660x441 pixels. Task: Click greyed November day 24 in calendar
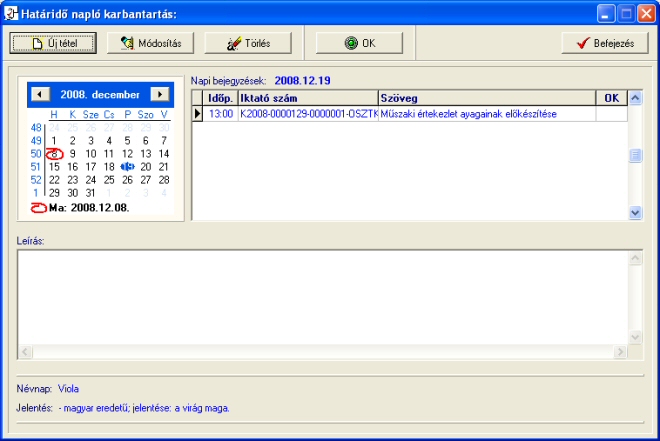click(x=54, y=128)
